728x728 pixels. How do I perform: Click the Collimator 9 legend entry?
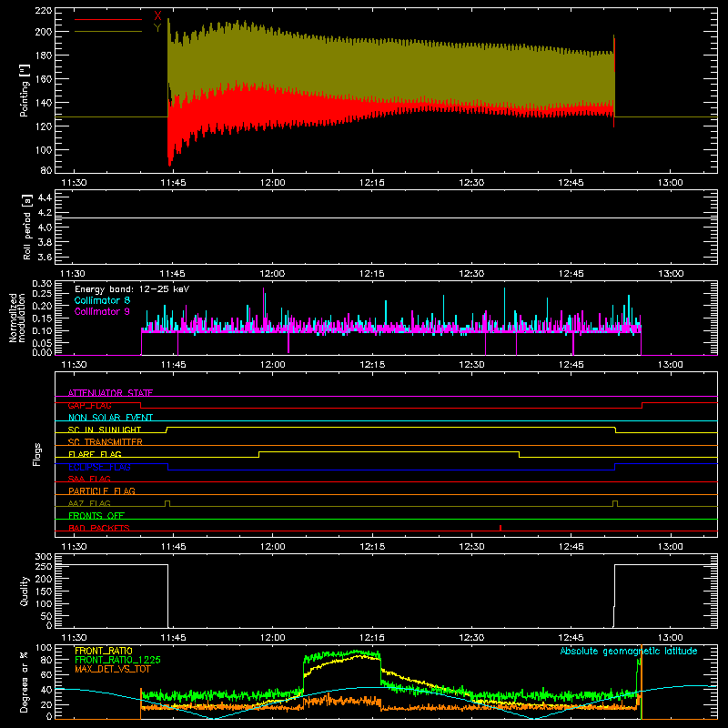pyautogui.click(x=102, y=311)
